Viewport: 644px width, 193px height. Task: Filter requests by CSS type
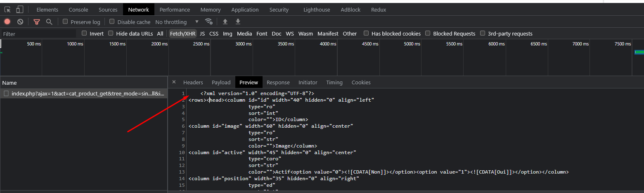214,33
